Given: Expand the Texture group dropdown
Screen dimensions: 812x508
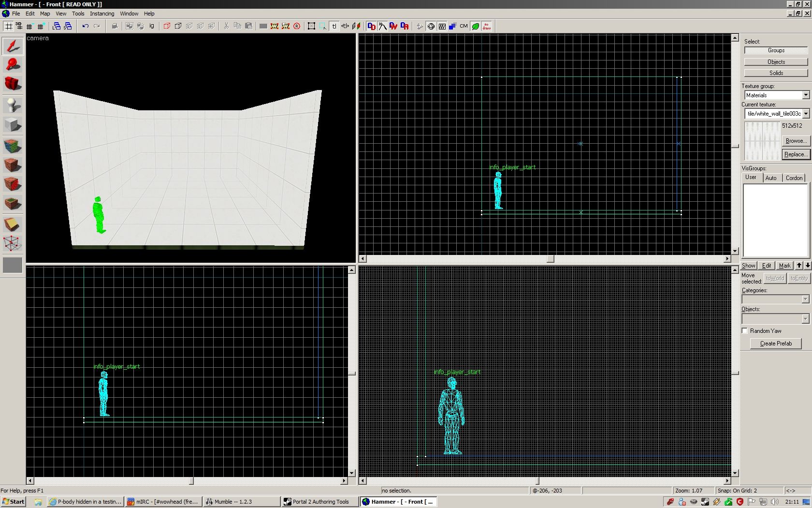Looking at the screenshot, I should [806, 95].
